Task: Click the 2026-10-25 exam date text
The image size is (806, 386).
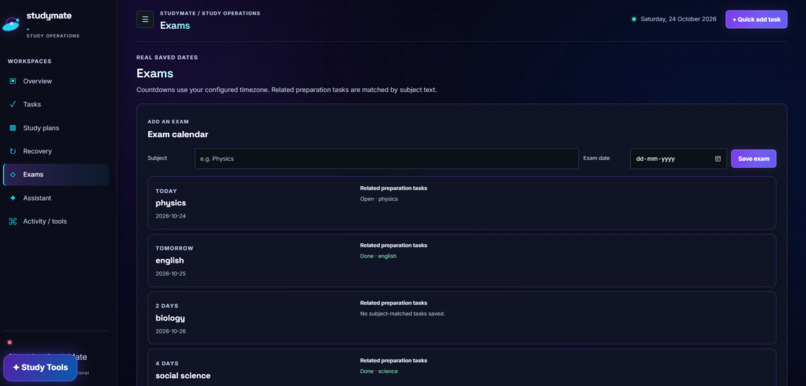Action: [171, 274]
